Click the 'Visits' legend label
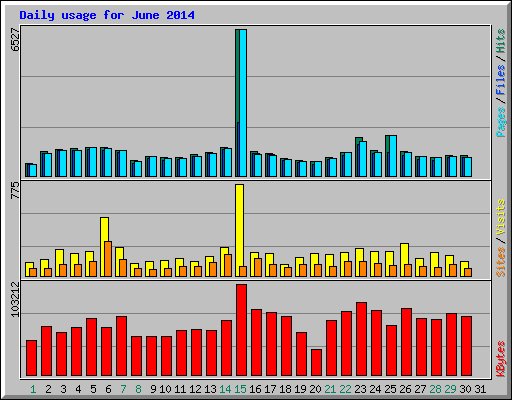 tap(501, 217)
